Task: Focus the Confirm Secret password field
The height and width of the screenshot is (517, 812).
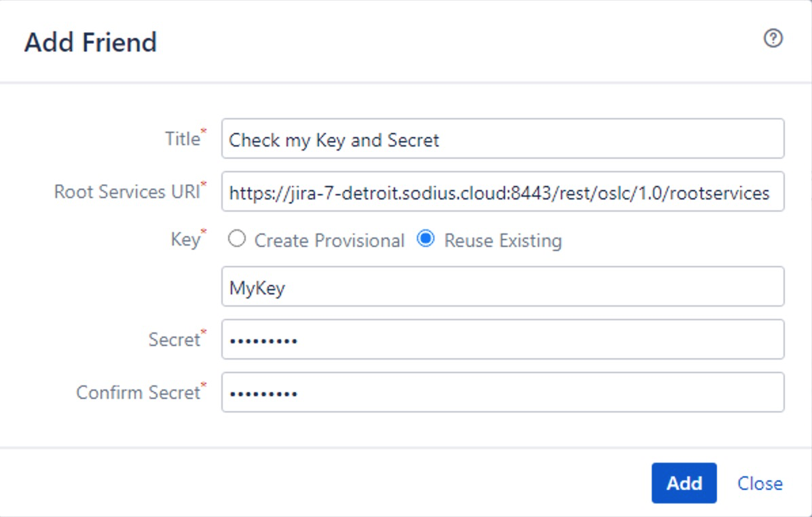Action: coord(503,392)
